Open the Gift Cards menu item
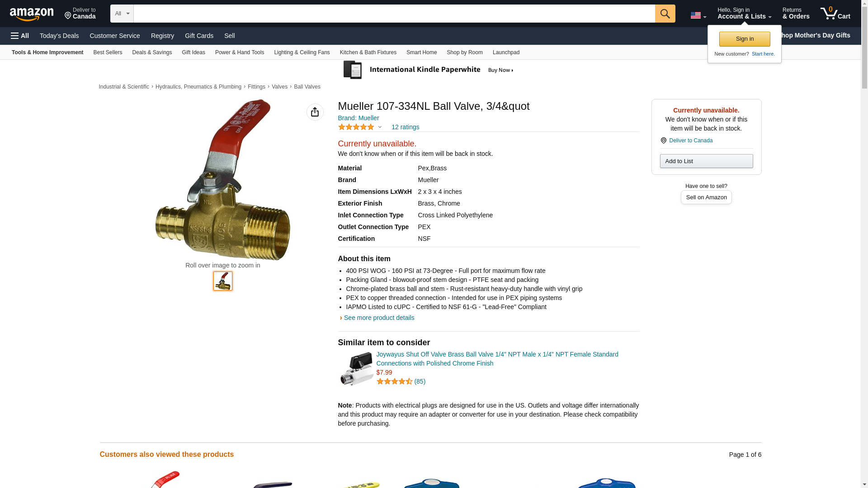 199,36
